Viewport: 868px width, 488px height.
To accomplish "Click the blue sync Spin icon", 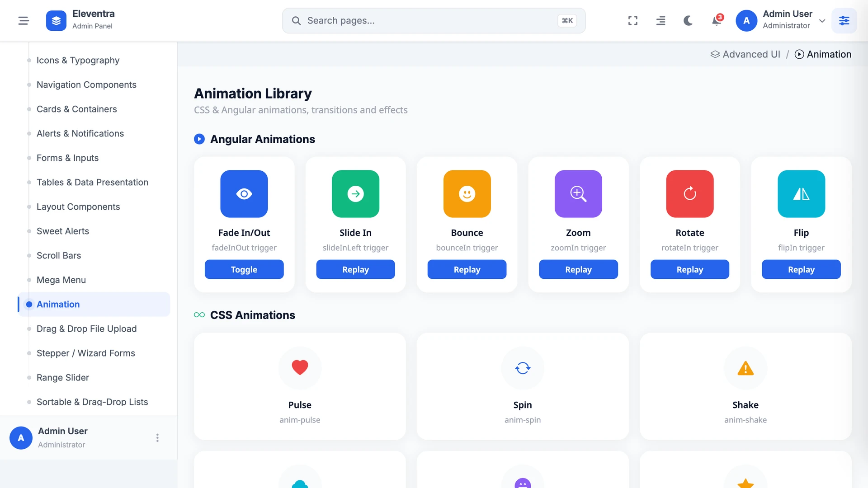I will click(523, 368).
